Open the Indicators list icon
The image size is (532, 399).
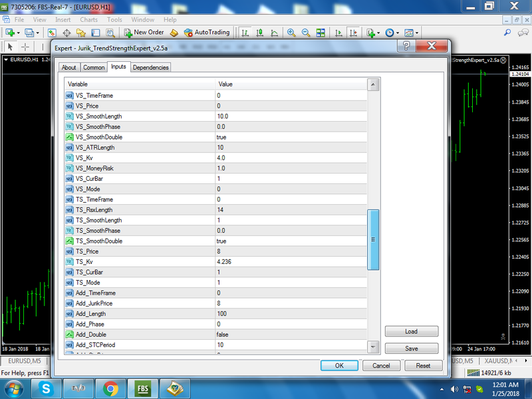click(370, 33)
